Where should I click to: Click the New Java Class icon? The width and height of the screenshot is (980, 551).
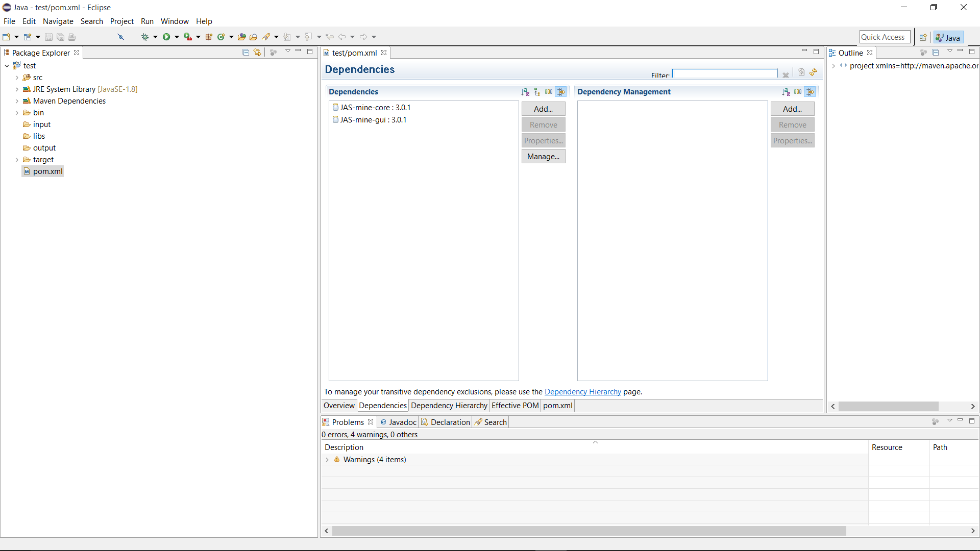tap(220, 37)
